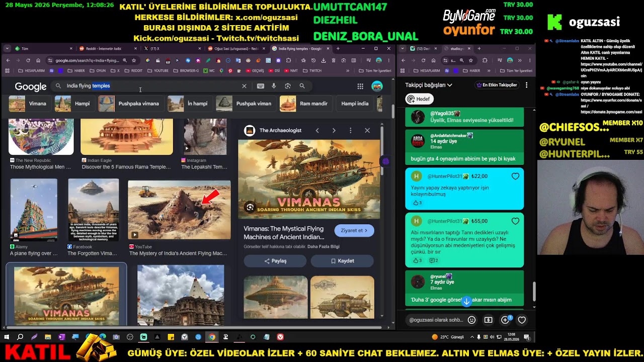This screenshot has height=362, width=644.
Task: Open the YouTube Mystery of India's Ancient Flying Machines result
Action: (179, 210)
